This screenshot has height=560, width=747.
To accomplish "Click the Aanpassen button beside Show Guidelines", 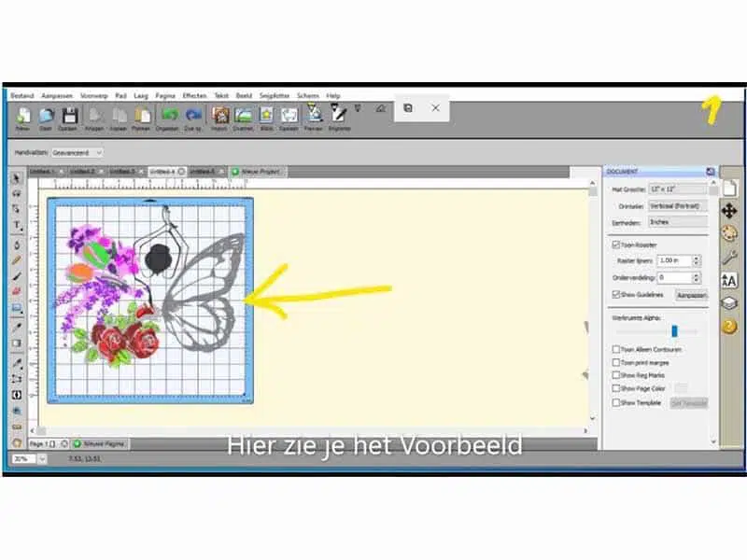I will (x=691, y=295).
